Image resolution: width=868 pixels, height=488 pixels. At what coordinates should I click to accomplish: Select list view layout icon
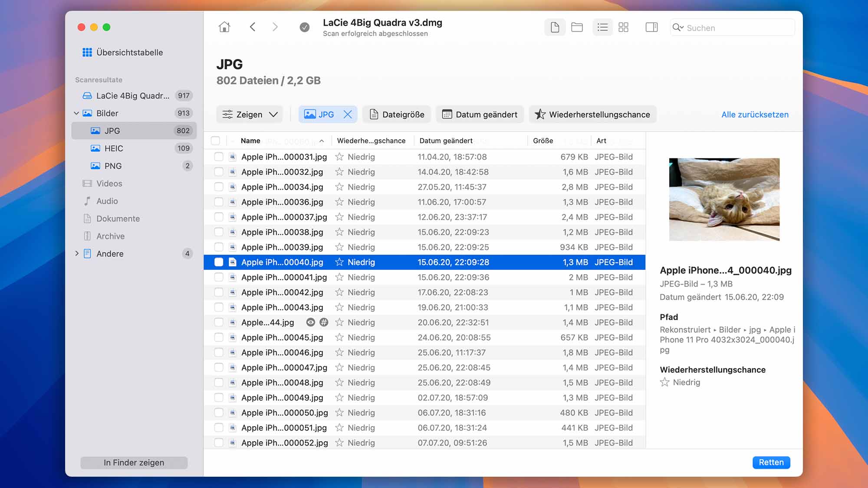point(602,27)
